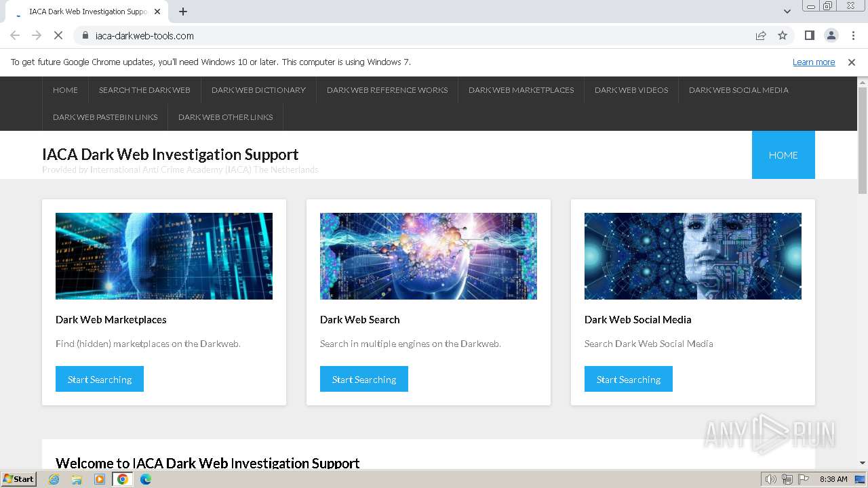Image resolution: width=868 pixels, height=488 pixels.
Task: Click the 8:38 AM system clock
Action: click(x=833, y=479)
